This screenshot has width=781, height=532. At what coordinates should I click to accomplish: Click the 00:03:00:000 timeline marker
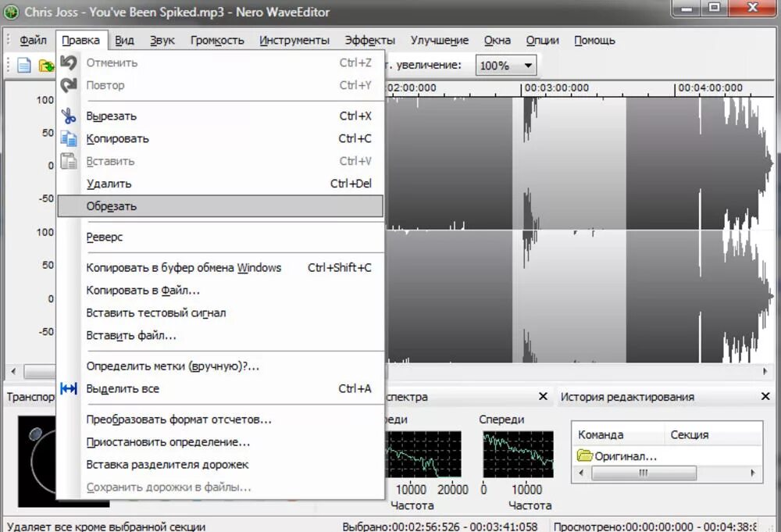click(556, 88)
